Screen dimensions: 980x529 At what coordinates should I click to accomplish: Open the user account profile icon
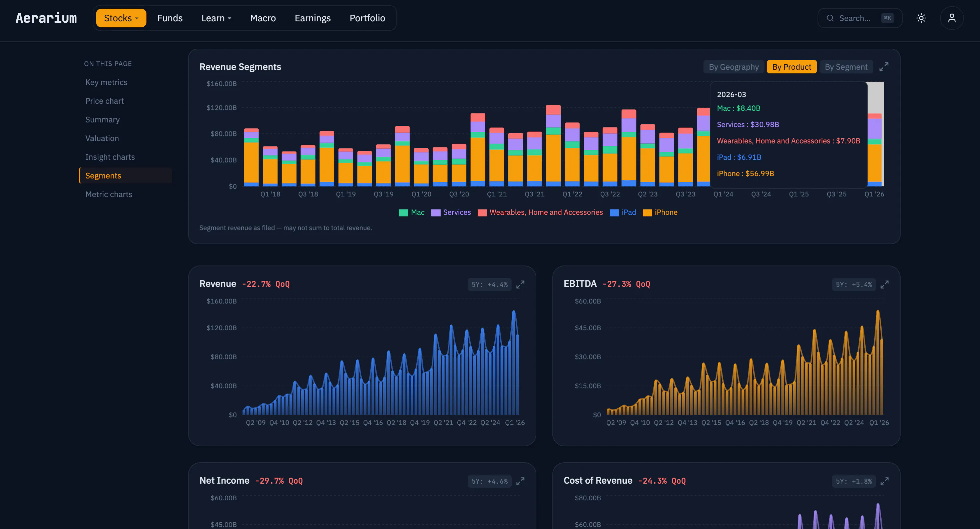pos(951,18)
